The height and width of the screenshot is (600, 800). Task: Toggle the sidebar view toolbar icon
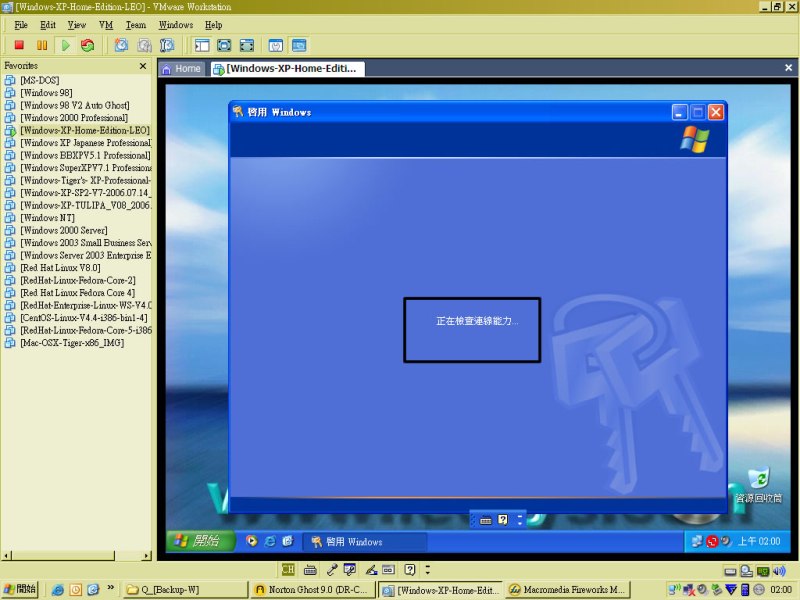pyautogui.click(x=202, y=45)
